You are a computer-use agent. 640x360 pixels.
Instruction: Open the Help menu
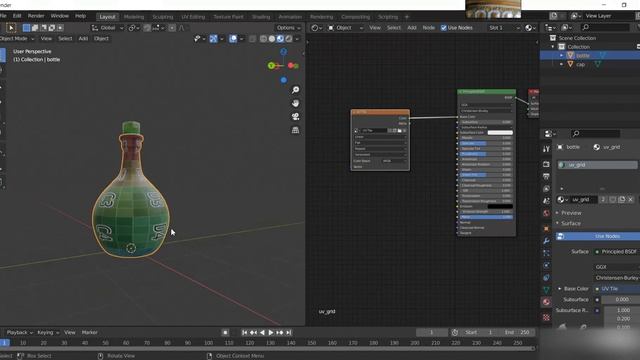(80, 16)
